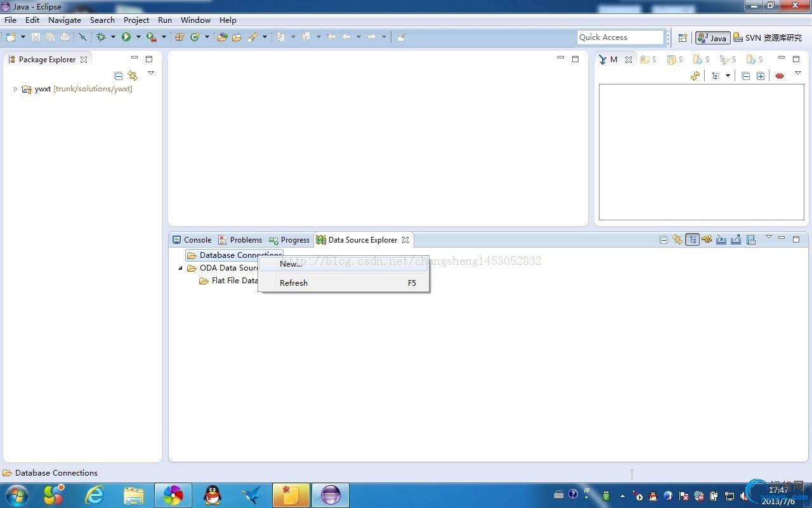Switch to the Problems tab

coord(240,240)
